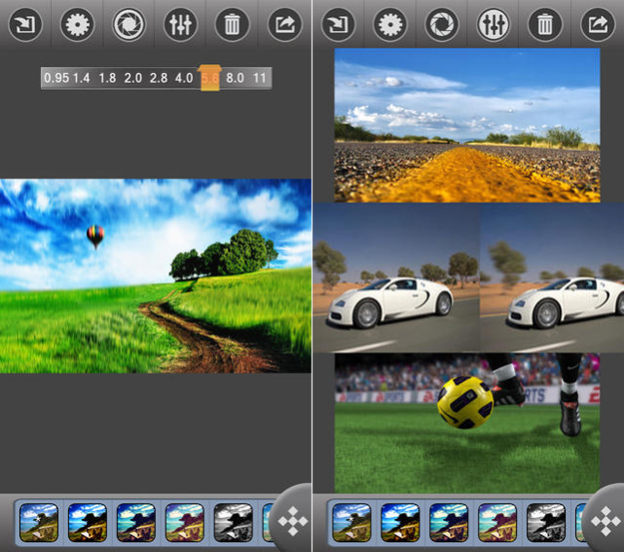Screen dimensions: 624x552
Task: Tap the share icon on right screen
Action: (x=597, y=25)
